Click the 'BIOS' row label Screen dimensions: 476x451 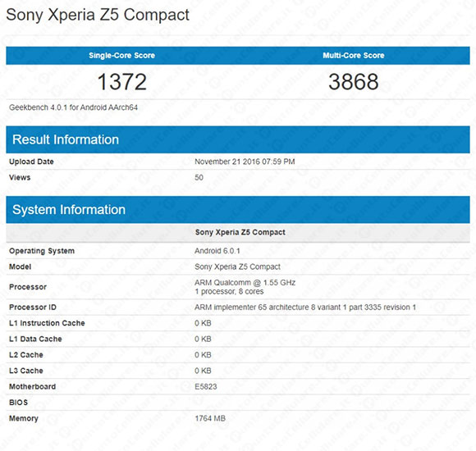(18, 403)
